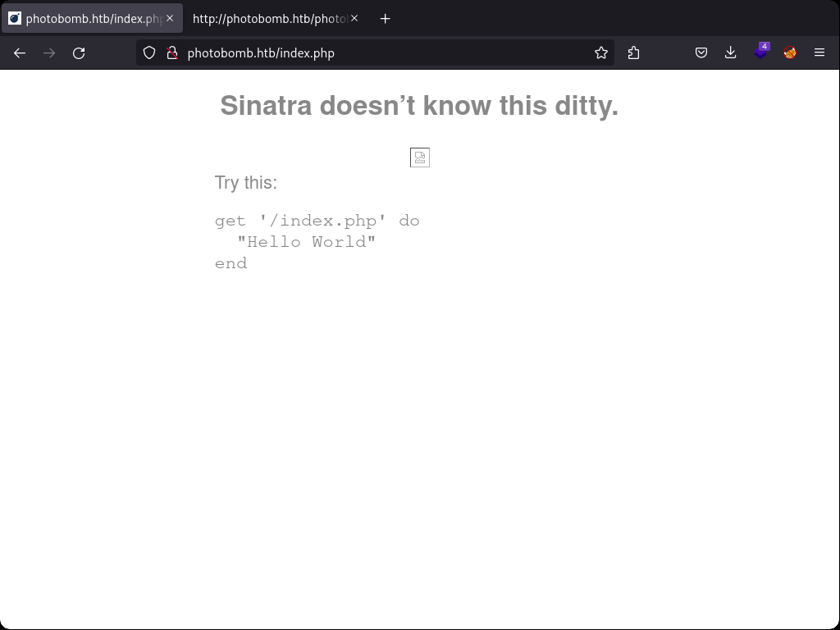840x630 pixels.
Task: Click the broken image placeholder on page
Action: (420, 157)
